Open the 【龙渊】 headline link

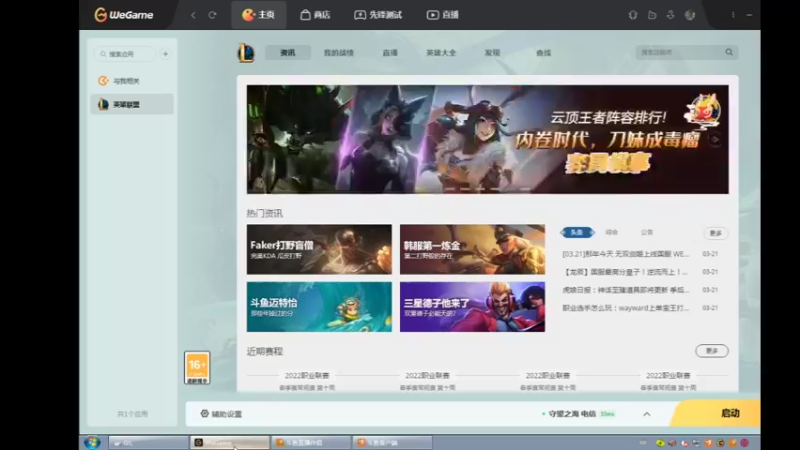click(626, 272)
